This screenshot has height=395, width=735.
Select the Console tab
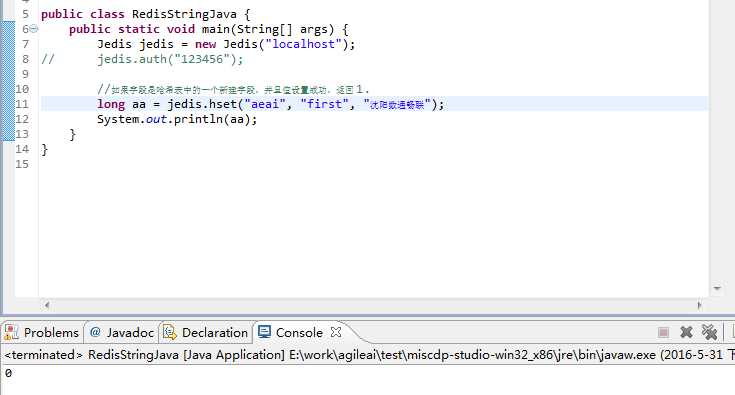pyautogui.click(x=299, y=333)
